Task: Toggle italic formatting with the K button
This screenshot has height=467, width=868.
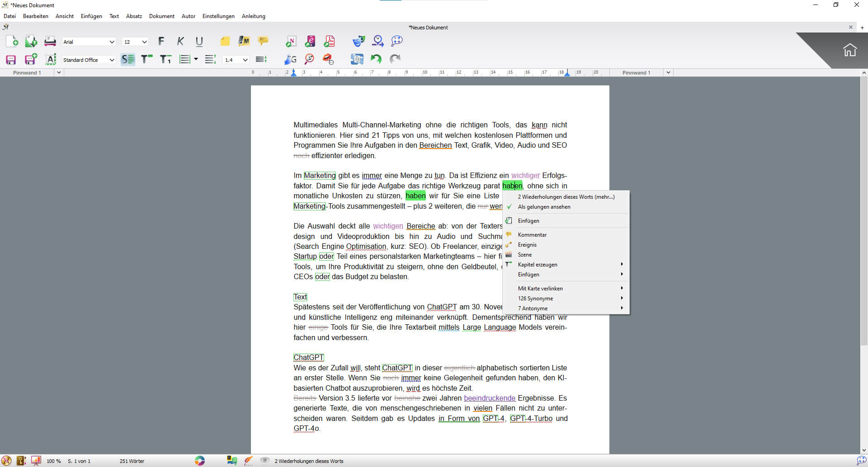Action: [180, 42]
